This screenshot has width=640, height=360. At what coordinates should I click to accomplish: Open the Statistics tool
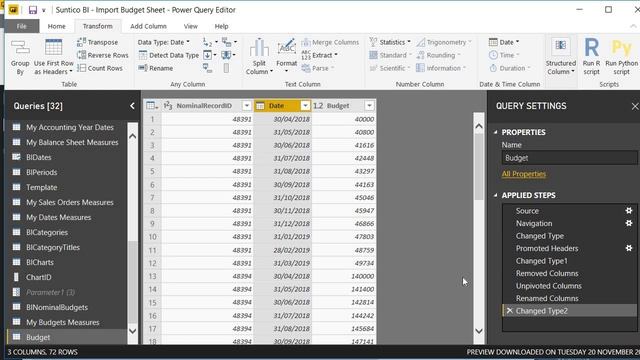point(390,42)
